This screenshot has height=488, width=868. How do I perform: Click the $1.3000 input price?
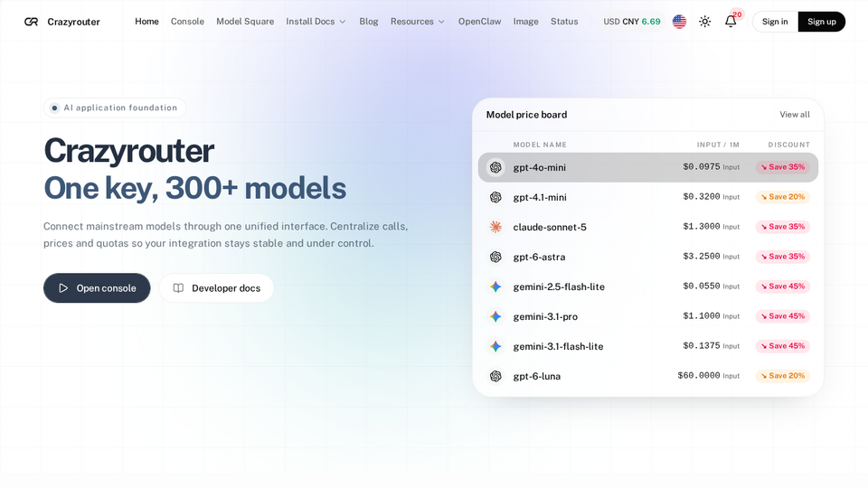point(702,226)
